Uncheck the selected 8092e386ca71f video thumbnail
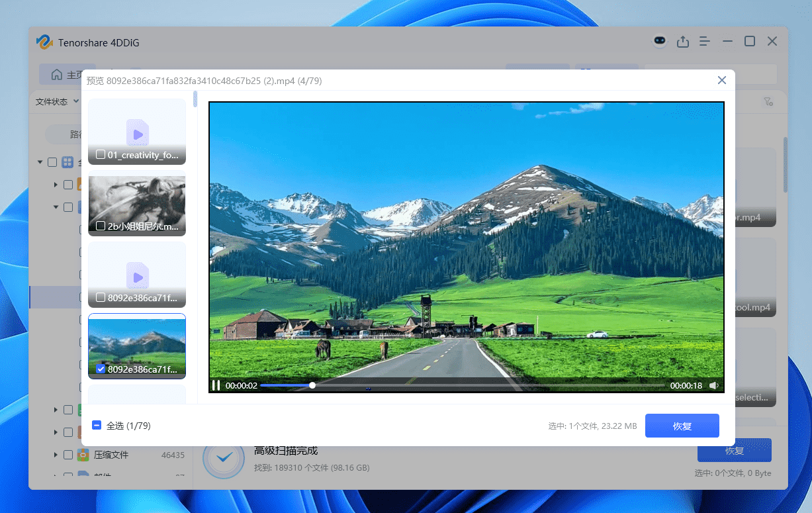Image resolution: width=812 pixels, height=513 pixels. (x=101, y=369)
